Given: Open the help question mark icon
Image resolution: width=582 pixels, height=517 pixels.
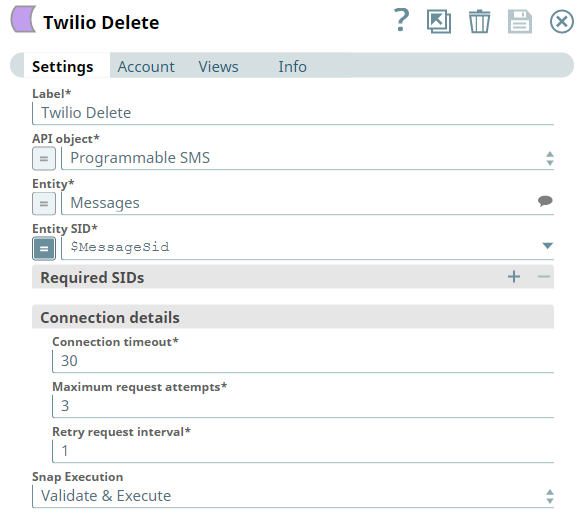Looking at the screenshot, I should coord(402,21).
